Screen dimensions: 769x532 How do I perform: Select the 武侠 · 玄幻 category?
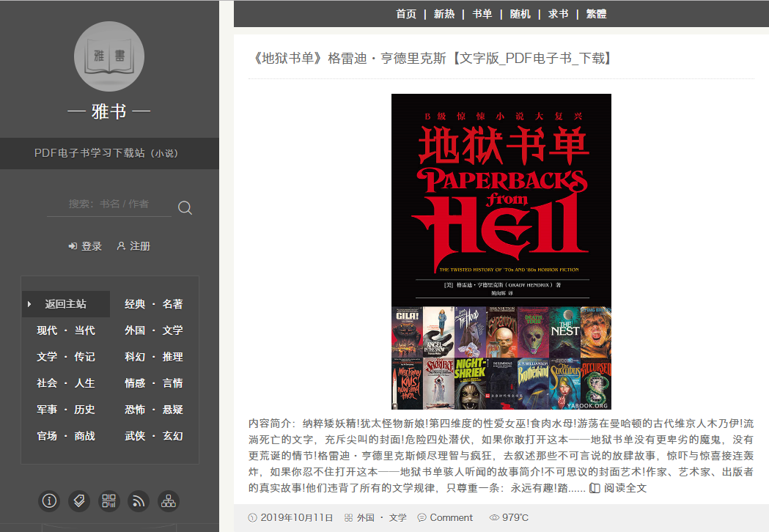click(153, 437)
